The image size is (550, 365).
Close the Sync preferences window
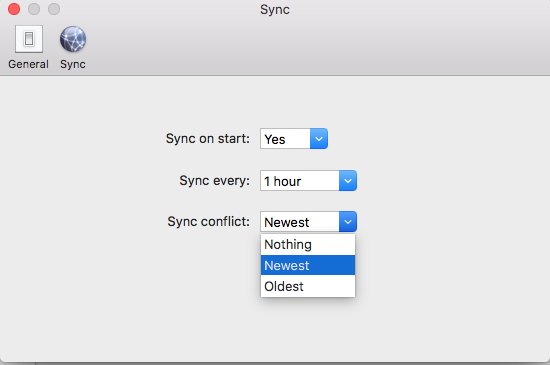[x=14, y=9]
